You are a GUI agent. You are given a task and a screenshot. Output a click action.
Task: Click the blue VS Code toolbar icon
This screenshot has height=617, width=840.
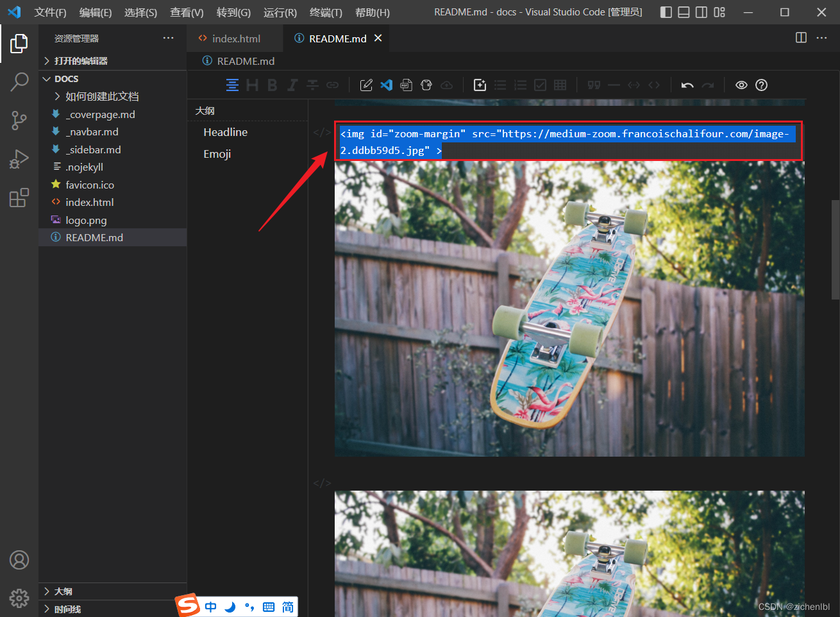pyautogui.click(x=386, y=85)
